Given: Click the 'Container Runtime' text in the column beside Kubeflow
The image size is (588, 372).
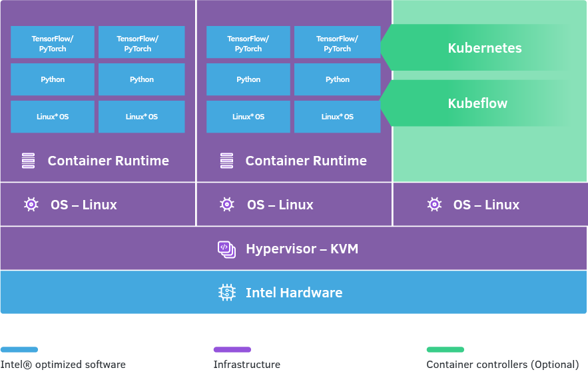Looking at the screenshot, I should coord(306,161).
